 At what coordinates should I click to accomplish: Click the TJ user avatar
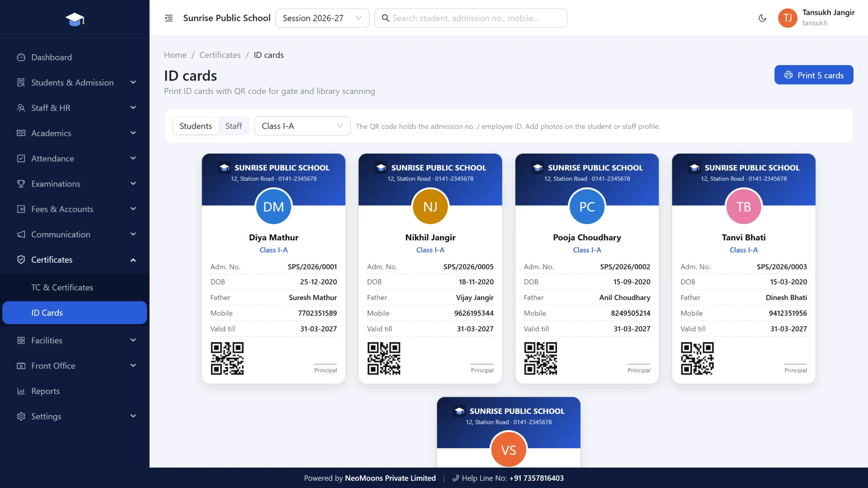coord(788,18)
